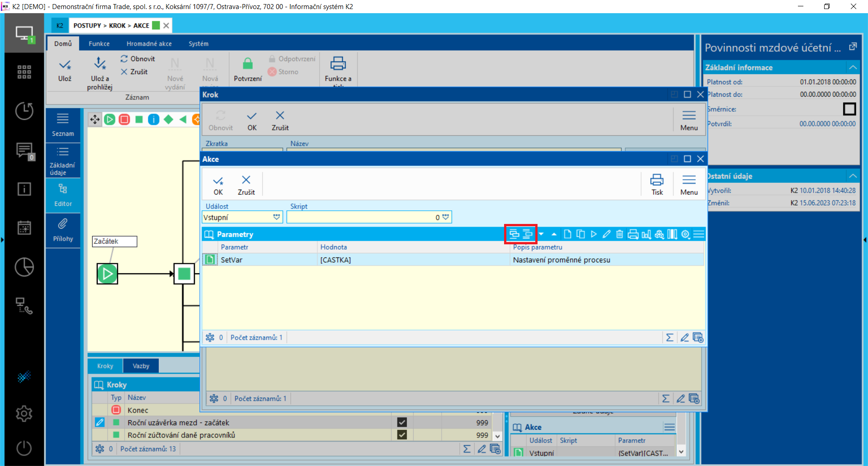Pick the green diamond decision tool

169,119
